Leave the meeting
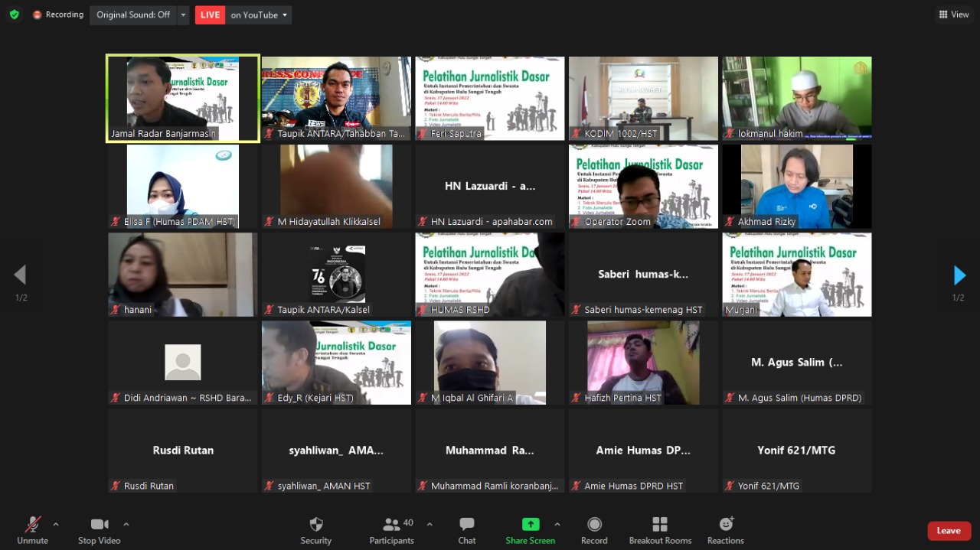Viewport: 980px width, 550px height. point(948,531)
